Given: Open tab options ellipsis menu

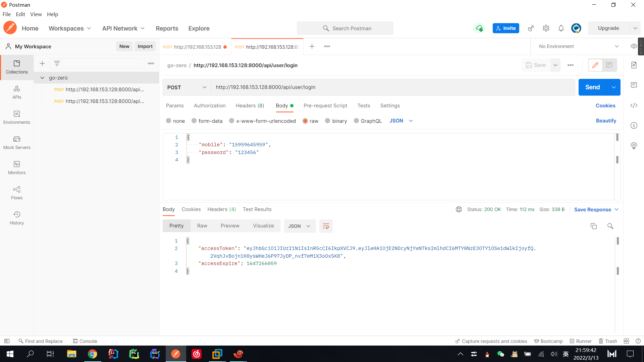Looking at the screenshot, I should pos(327,47).
